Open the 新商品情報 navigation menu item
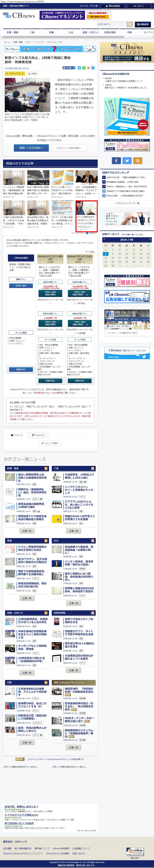Viewport: 154px width, 868px height. 110,32
